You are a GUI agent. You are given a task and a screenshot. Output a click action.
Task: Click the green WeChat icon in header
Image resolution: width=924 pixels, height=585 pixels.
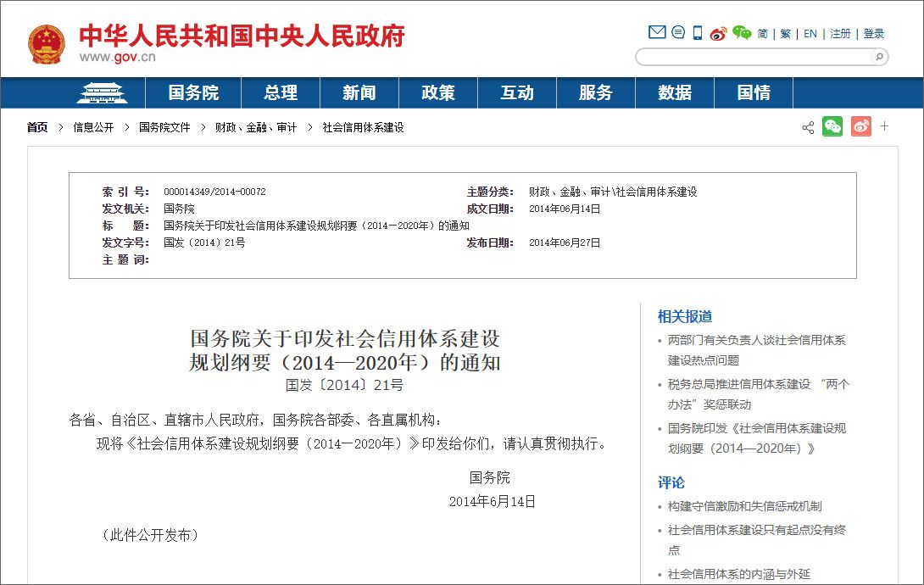pos(742,33)
